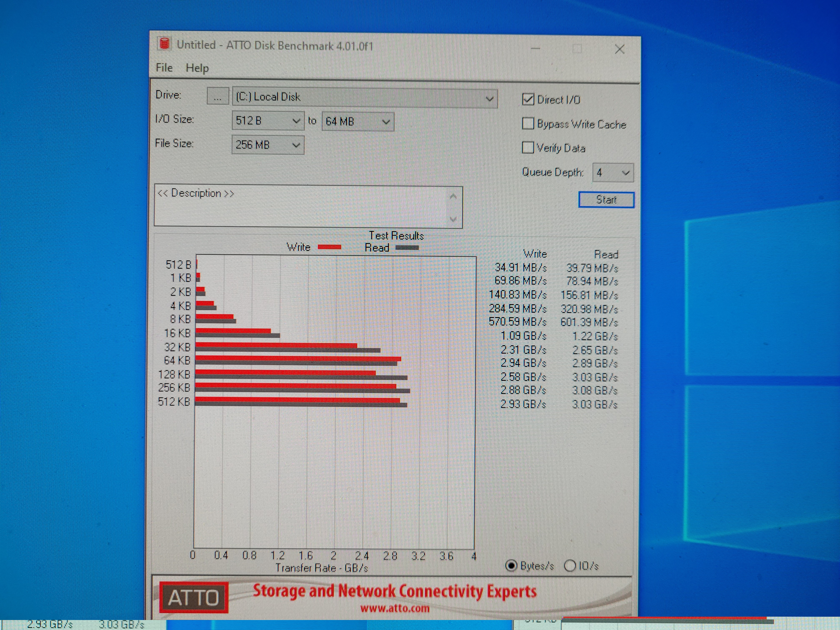Click the 34.91 MB/s write result
Image resolution: width=840 pixels, height=630 pixels.
520,268
